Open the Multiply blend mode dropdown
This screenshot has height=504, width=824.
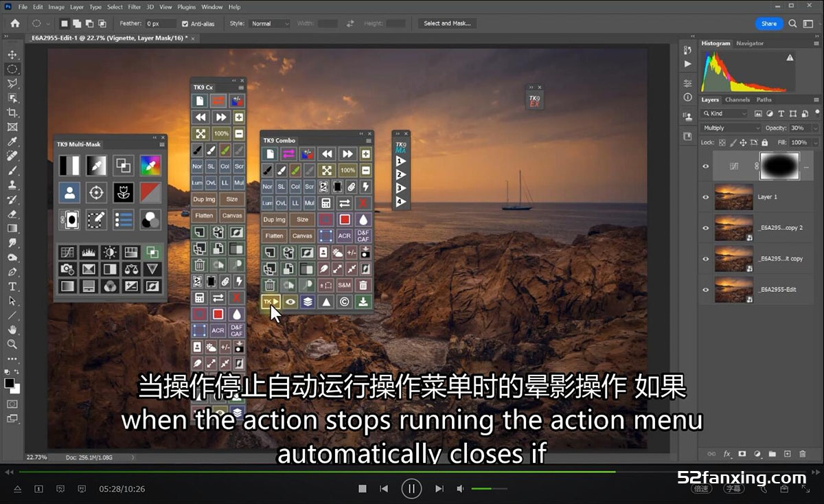click(x=731, y=128)
